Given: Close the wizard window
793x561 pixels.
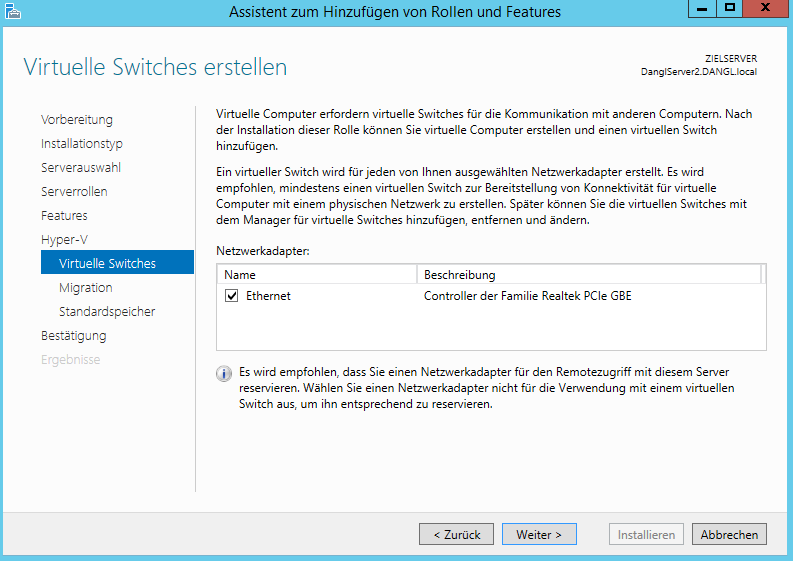Looking at the screenshot, I should tap(765, 8).
